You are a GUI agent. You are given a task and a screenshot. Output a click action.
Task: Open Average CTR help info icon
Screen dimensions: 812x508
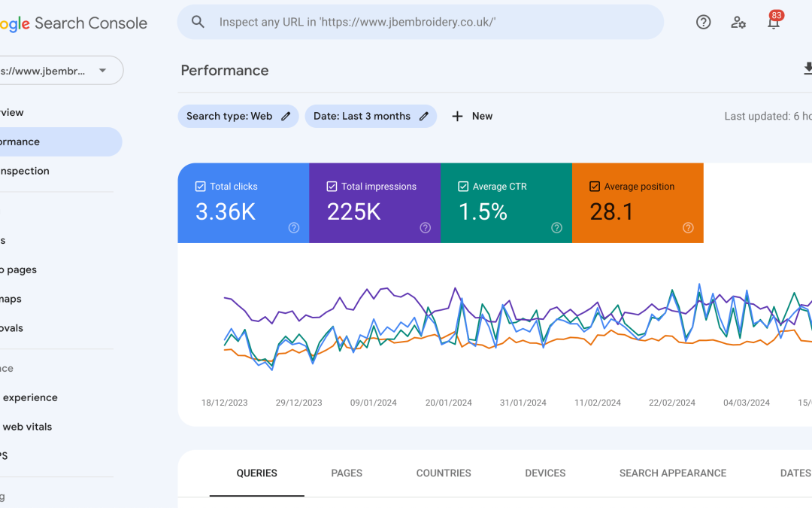tap(556, 227)
